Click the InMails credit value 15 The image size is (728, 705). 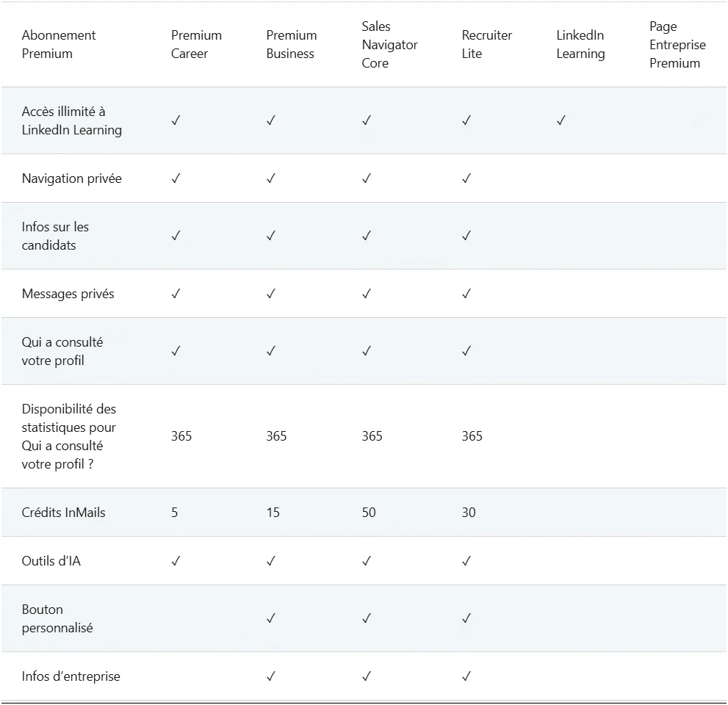tap(273, 513)
